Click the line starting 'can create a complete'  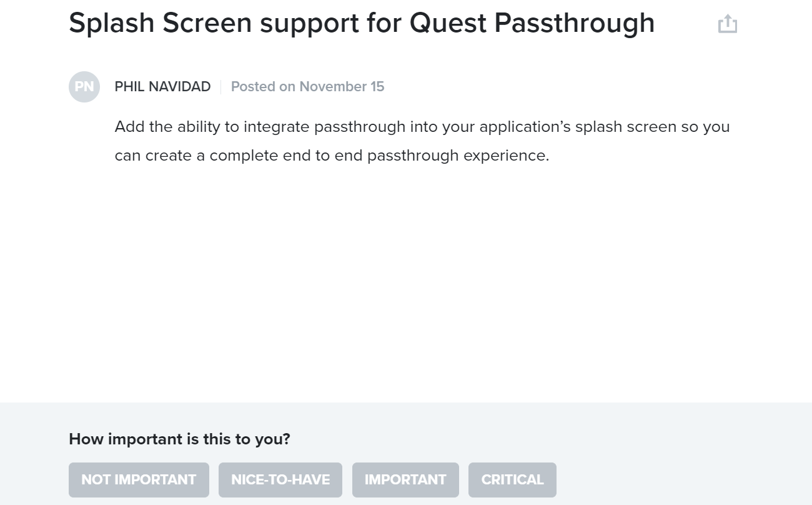click(332, 156)
